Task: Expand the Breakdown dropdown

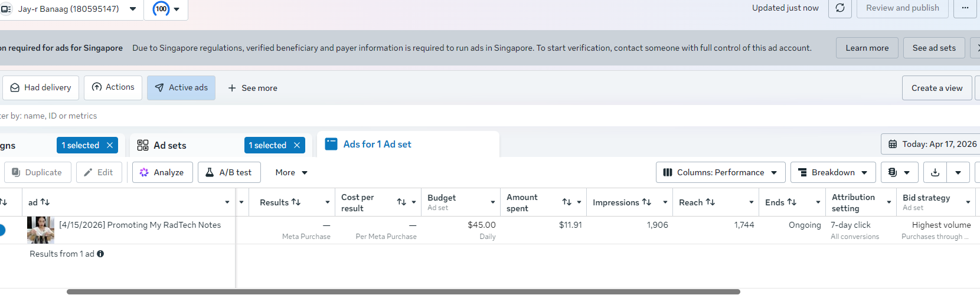Action: click(x=832, y=172)
